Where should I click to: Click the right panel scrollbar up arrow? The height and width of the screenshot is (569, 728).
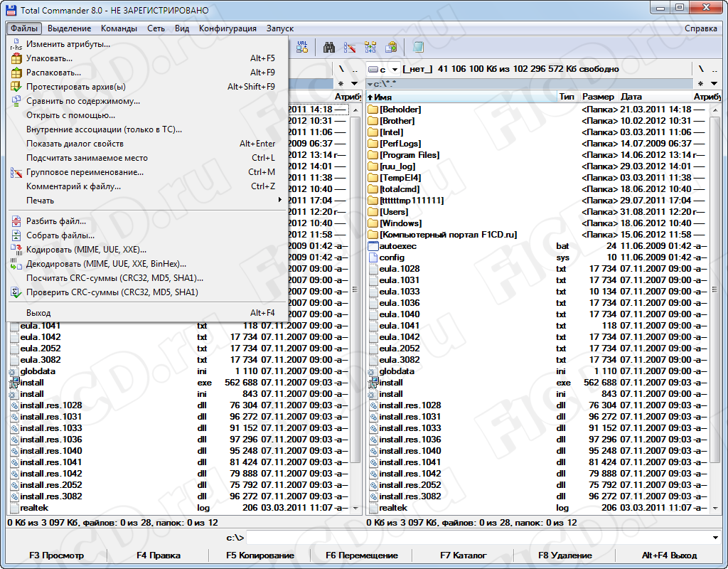715,110
